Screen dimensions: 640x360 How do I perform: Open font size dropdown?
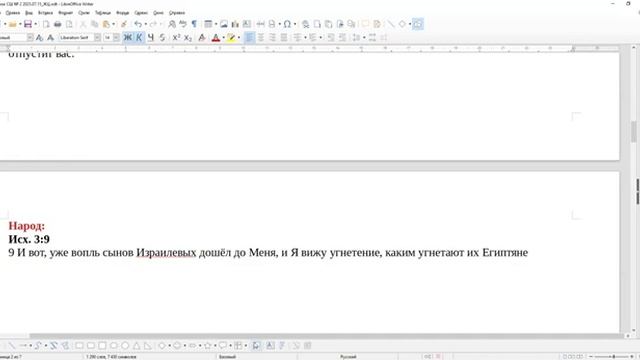click(116, 38)
